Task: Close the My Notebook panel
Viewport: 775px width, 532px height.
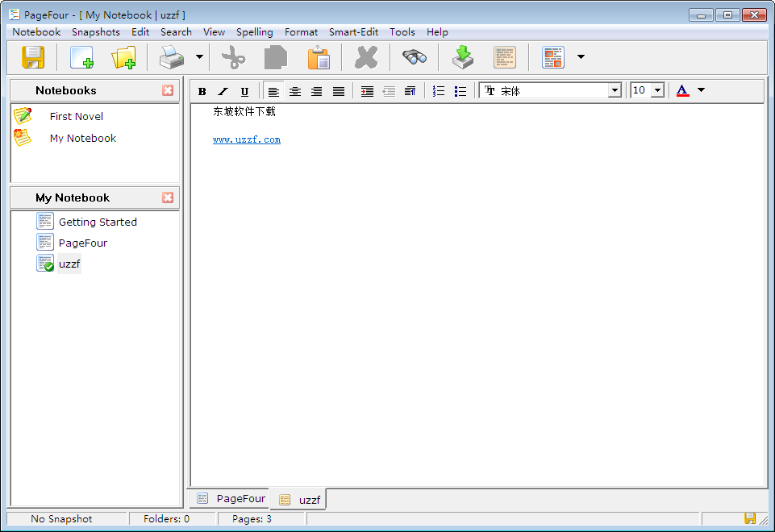Action: pos(168,197)
